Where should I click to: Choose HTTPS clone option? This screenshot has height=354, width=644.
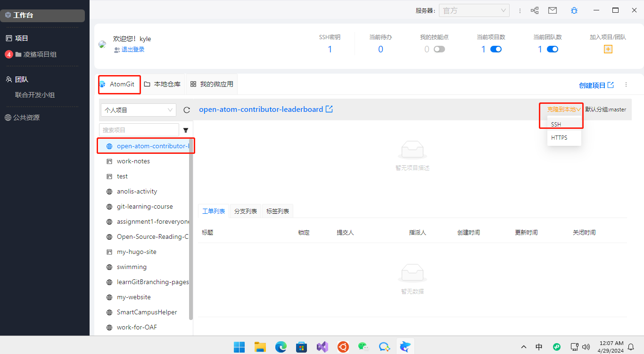pos(564,138)
